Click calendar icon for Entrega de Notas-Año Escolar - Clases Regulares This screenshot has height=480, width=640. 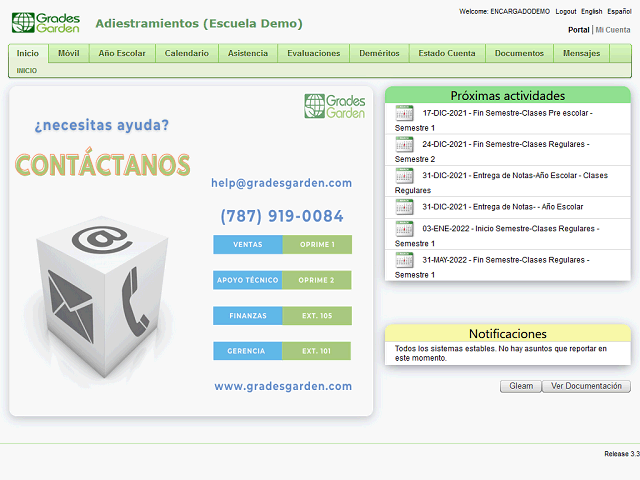404,176
